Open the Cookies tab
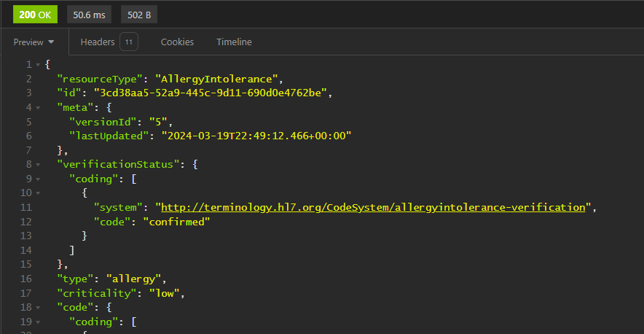The height and width of the screenshot is (334, 644). [x=177, y=42]
